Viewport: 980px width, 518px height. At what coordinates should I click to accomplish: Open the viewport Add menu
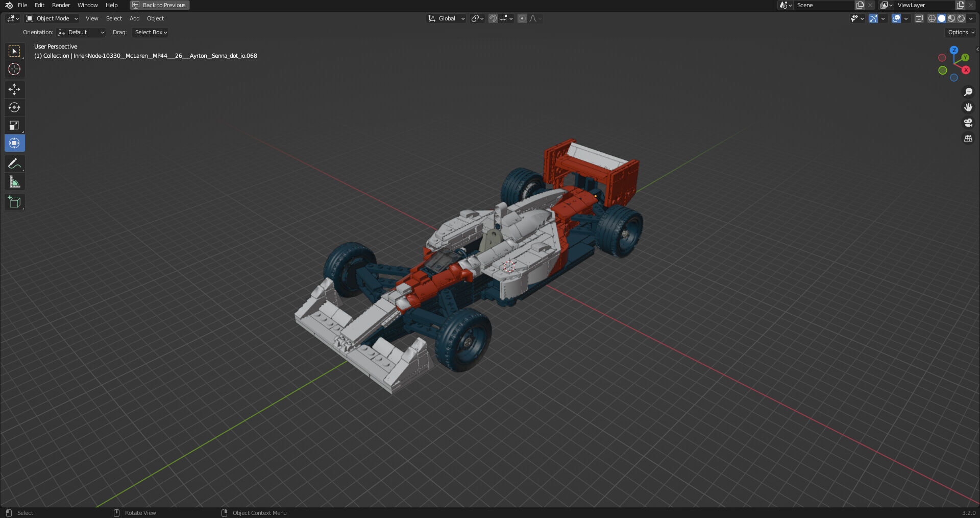point(134,18)
